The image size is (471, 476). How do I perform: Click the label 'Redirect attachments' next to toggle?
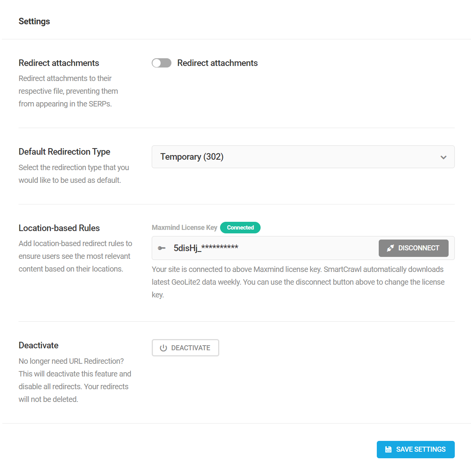coord(217,63)
